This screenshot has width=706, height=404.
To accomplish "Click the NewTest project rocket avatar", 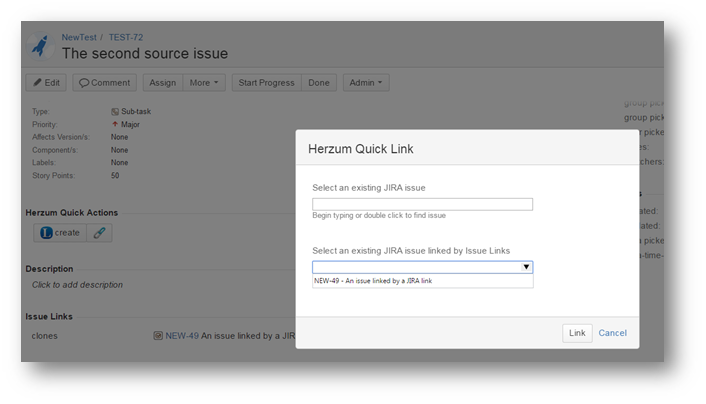I will 42,46.
